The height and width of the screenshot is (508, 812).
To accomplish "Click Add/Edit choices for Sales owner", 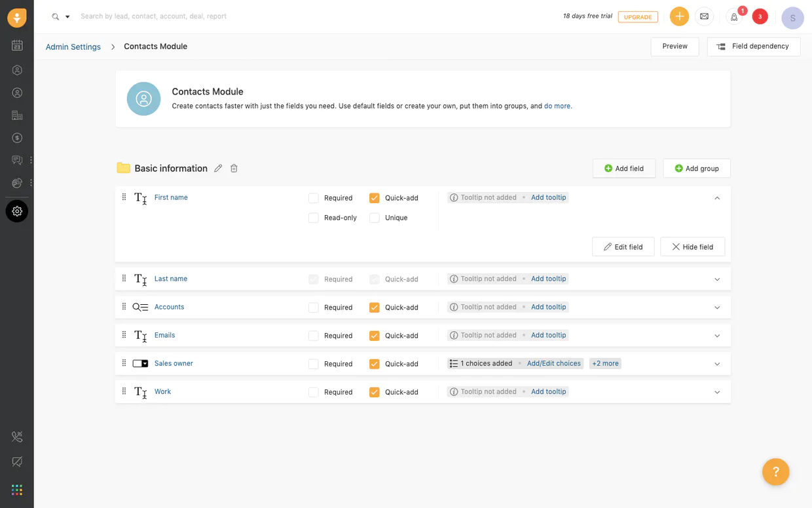I will tap(553, 363).
